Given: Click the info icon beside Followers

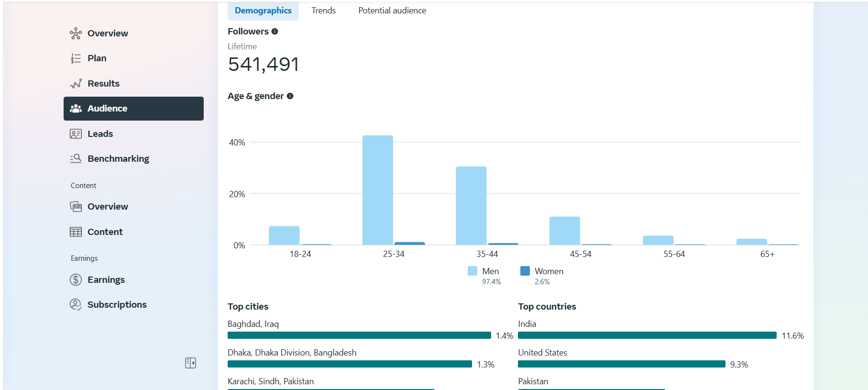Looking at the screenshot, I should 275,32.
